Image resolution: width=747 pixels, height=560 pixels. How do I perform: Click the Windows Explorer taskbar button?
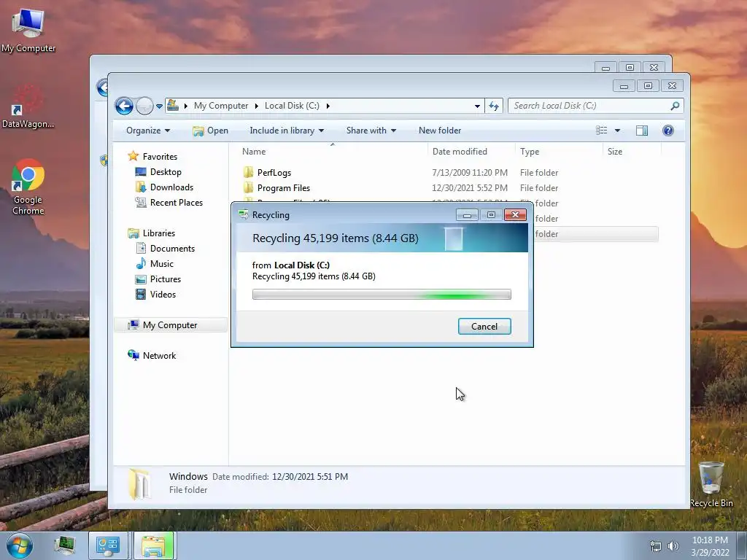[153, 545]
